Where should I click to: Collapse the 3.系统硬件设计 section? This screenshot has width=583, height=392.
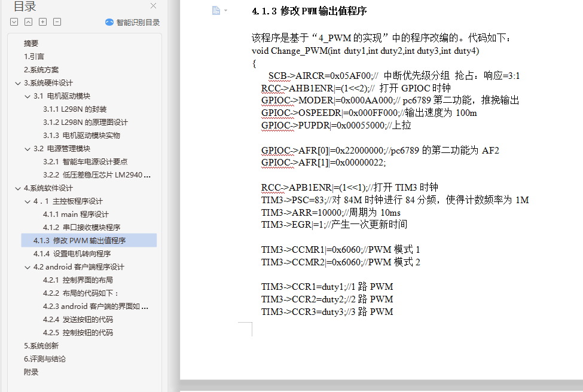click(17, 83)
